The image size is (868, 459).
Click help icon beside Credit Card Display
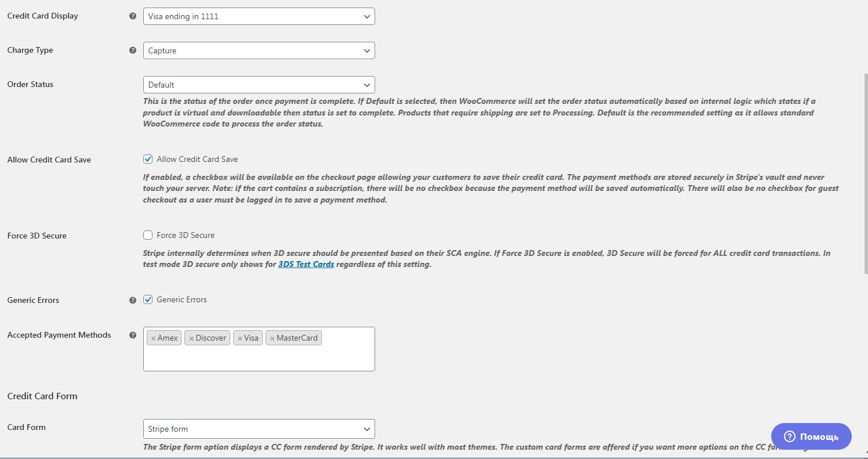[x=133, y=16]
